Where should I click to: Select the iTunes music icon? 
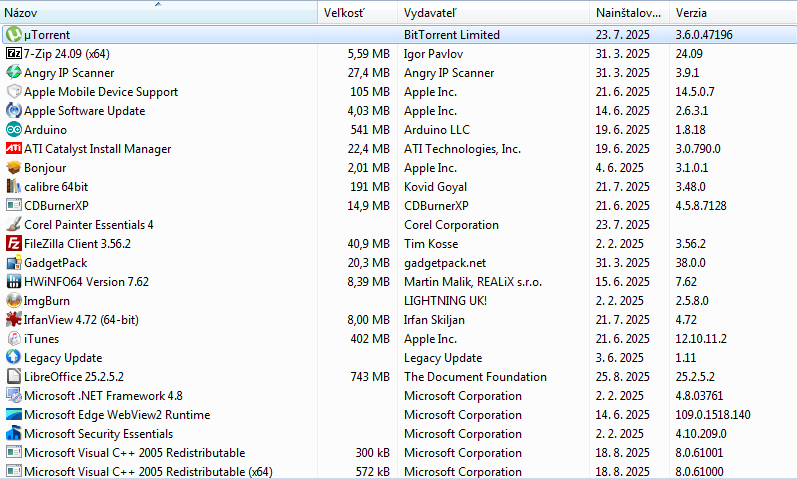(14, 339)
